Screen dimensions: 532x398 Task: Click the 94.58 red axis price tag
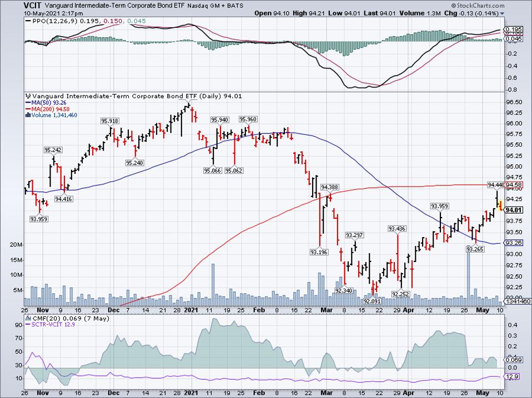(x=514, y=185)
